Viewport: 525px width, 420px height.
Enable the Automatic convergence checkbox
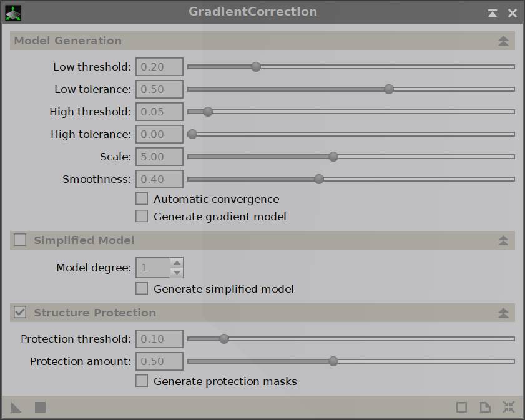[142, 198]
